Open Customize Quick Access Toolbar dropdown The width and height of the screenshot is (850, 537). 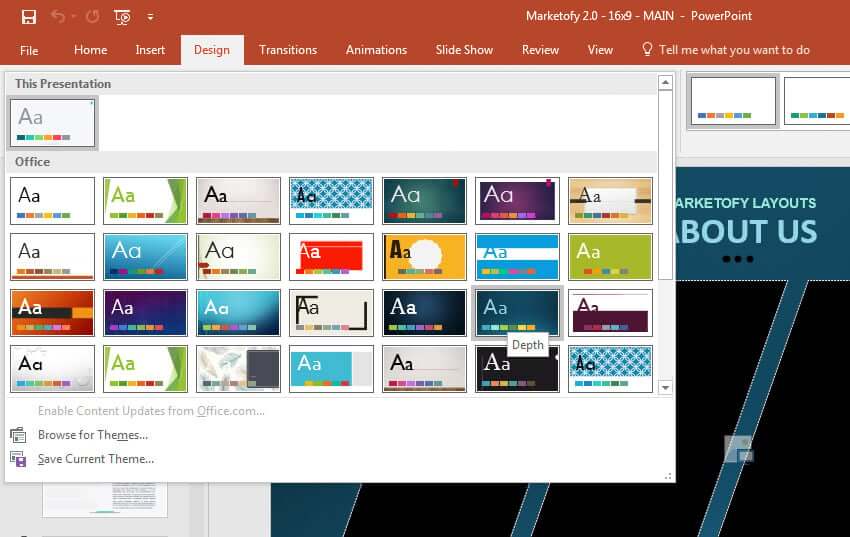click(x=150, y=17)
